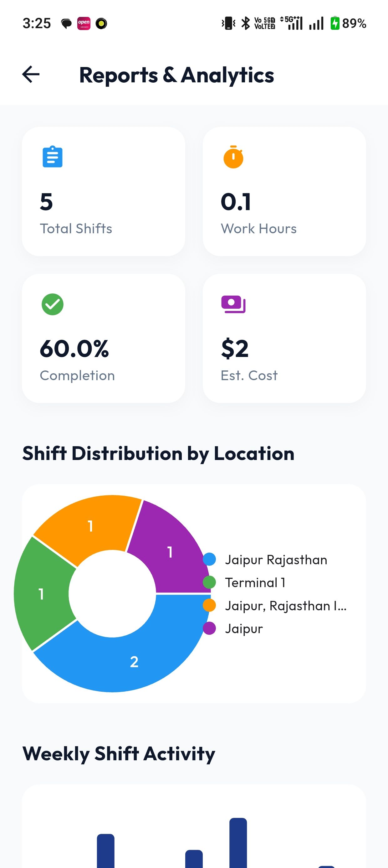This screenshot has width=388, height=868.
Task: Tap the chat bubble notification icon
Action: coord(66,23)
